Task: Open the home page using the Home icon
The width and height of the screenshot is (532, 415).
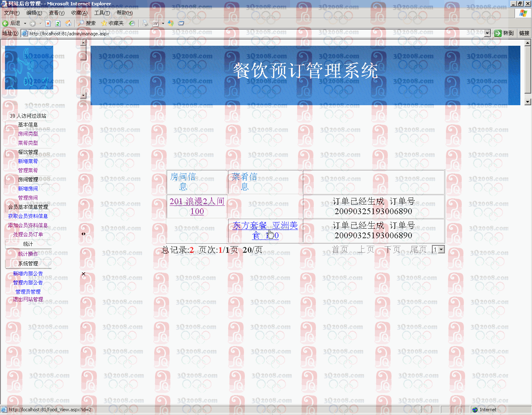Action: [x=68, y=23]
